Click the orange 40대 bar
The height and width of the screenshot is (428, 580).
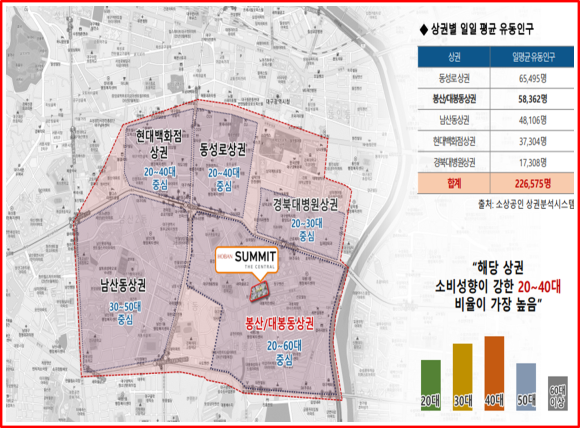(494, 373)
